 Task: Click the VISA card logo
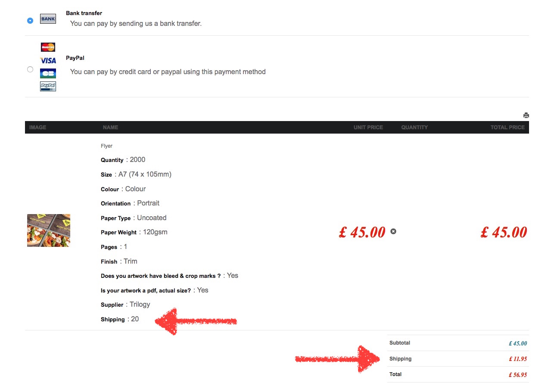(x=48, y=60)
